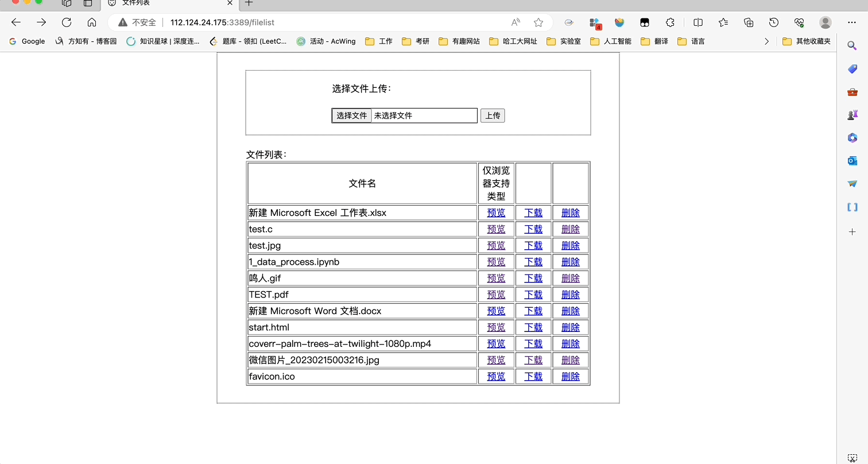
Task: Open collections icon in toolbar
Action: point(749,22)
